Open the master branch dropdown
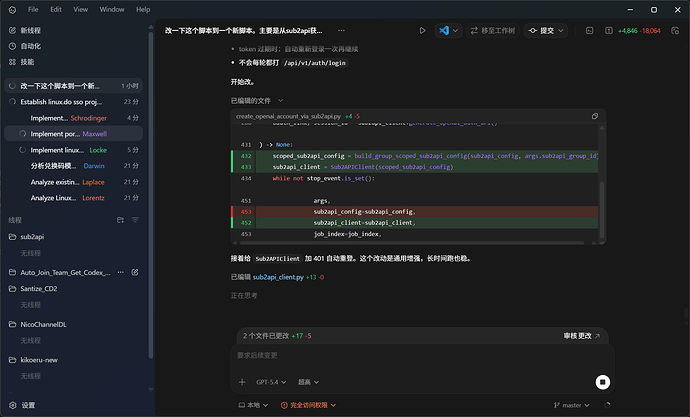690x417 pixels. pyautogui.click(x=572, y=405)
